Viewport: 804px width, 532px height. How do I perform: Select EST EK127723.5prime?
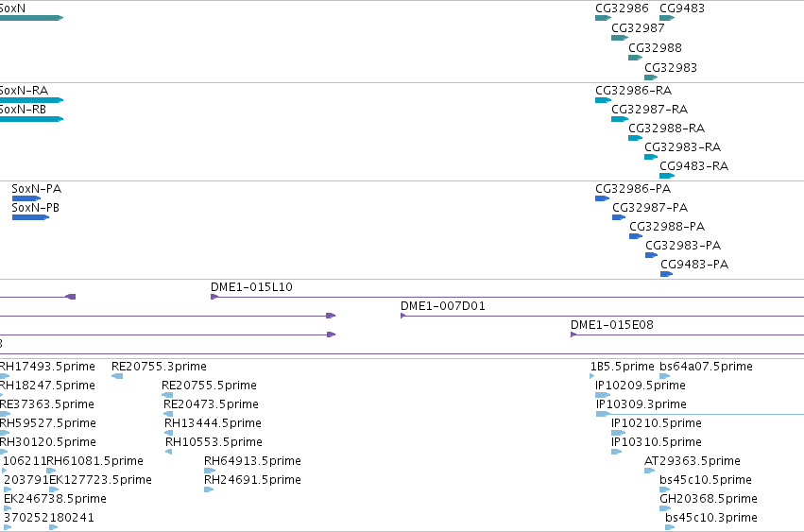(100, 480)
